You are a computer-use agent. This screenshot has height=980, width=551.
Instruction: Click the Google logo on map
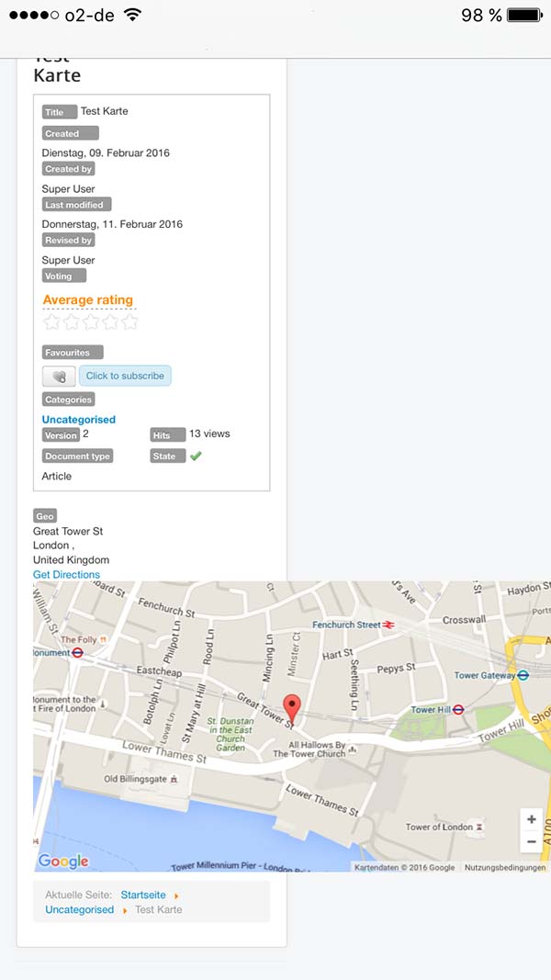63,862
